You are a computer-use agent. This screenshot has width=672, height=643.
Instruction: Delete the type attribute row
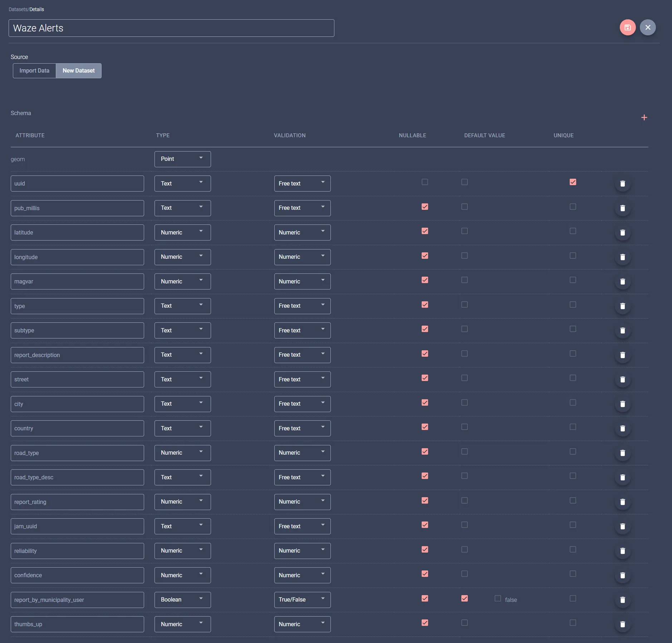pyautogui.click(x=622, y=306)
